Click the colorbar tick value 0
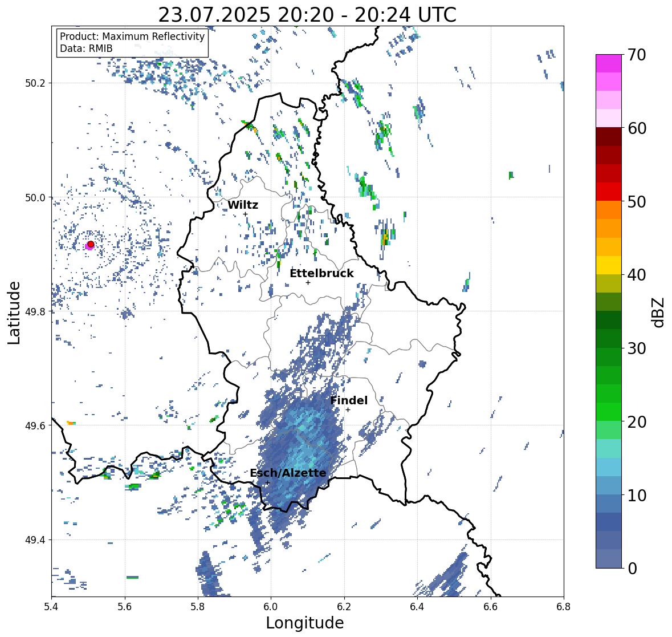This screenshot has height=637, width=672. tap(632, 569)
